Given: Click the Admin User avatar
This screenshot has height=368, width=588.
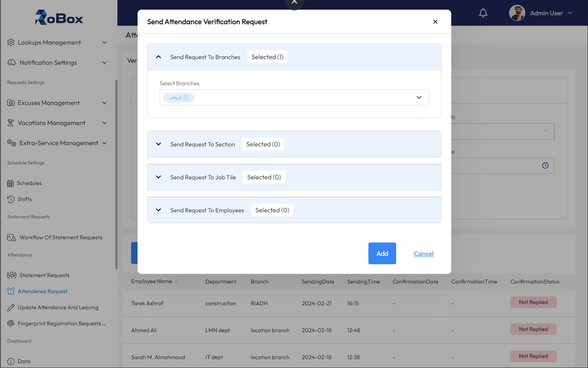Looking at the screenshot, I should (x=517, y=13).
